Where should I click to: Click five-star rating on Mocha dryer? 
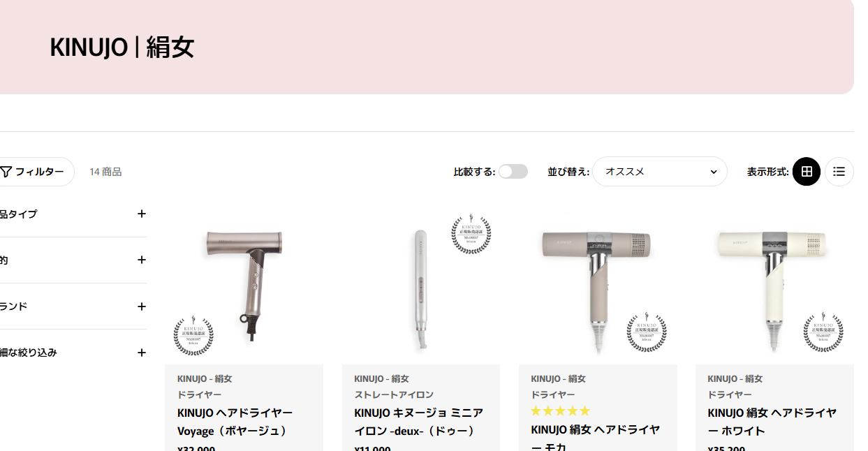[561, 411]
